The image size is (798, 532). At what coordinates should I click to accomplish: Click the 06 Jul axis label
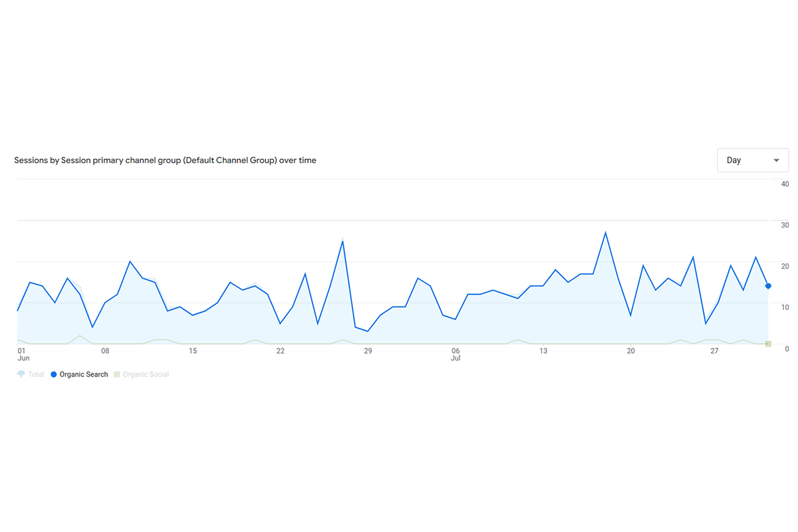[x=456, y=354]
